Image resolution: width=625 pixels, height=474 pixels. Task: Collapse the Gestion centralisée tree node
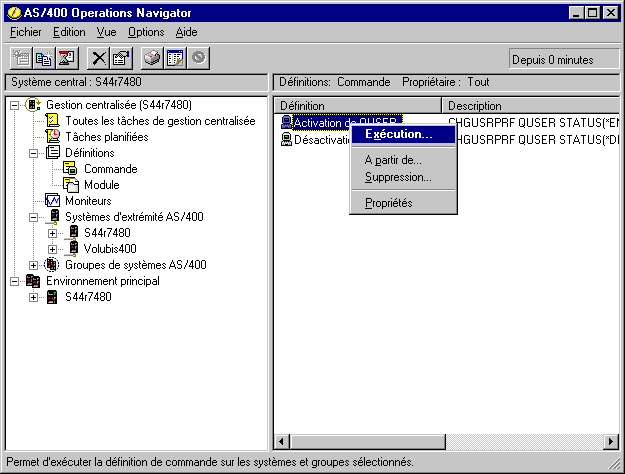pyautogui.click(x=14, y=105)
